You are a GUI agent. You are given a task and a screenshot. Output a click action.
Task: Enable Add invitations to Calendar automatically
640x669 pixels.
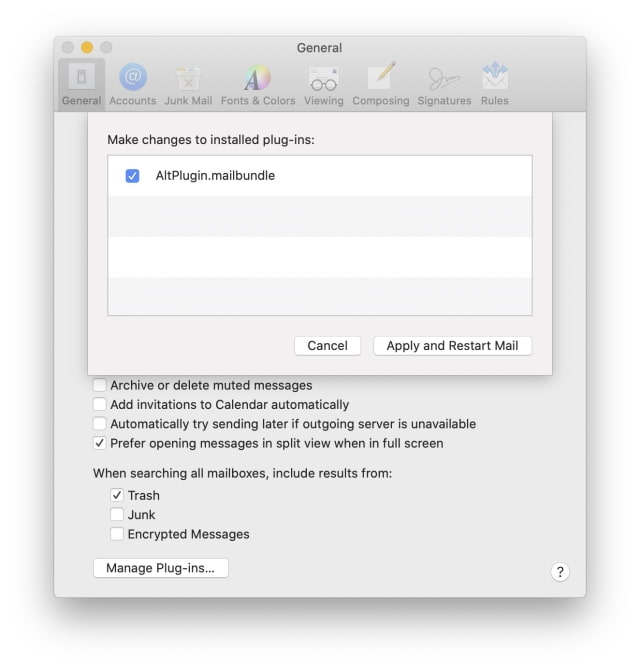pyautogui.click(x=100, y=405)
